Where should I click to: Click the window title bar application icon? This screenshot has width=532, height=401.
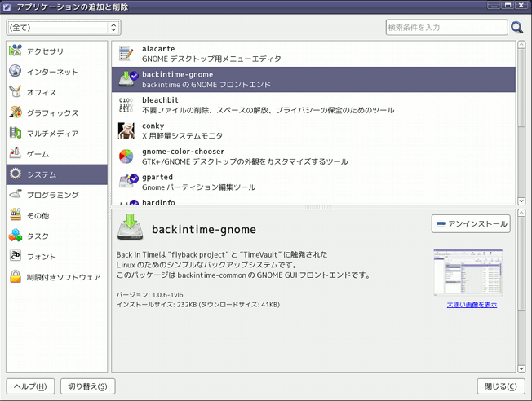(7, 7)
